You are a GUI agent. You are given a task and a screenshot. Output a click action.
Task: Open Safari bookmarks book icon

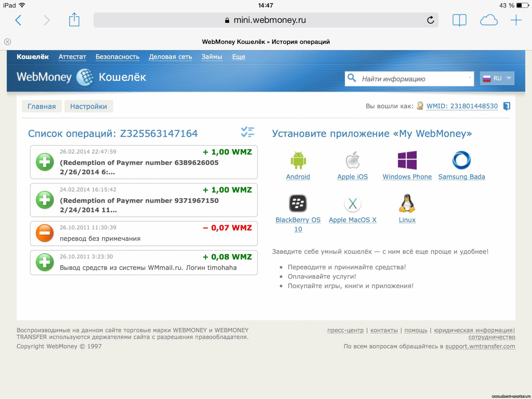(x=459, y=20)
